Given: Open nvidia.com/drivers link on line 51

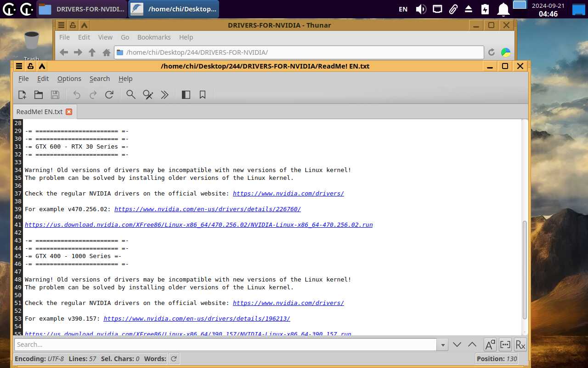Looking at the screenshot, I should [288, 303].
